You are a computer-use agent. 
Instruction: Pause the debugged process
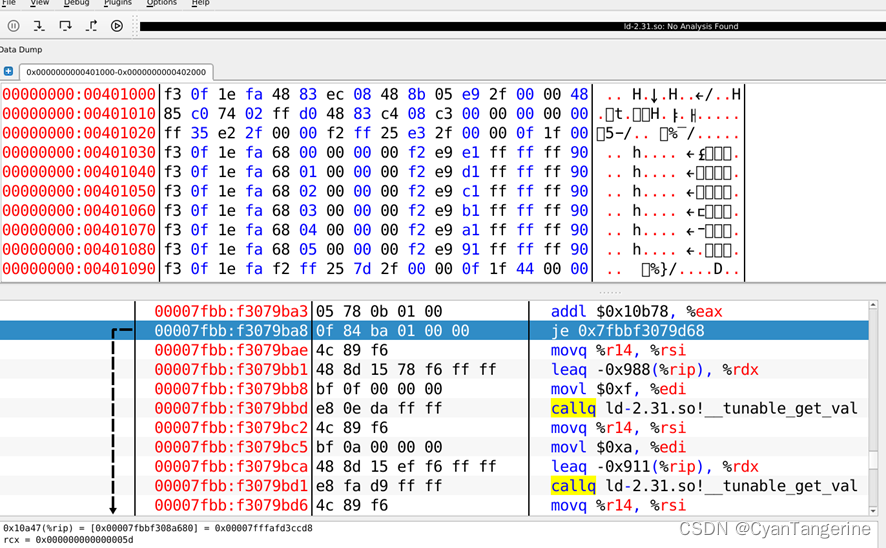click(x=14, y=25)
